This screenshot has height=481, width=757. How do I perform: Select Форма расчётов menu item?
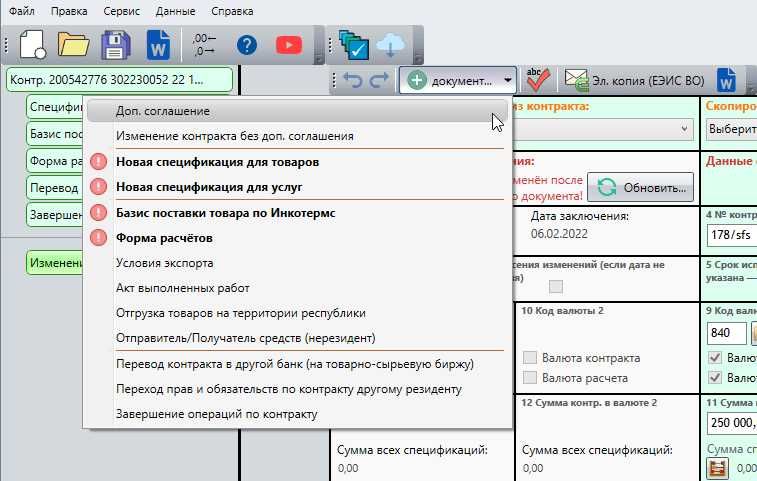coord(297,238)
